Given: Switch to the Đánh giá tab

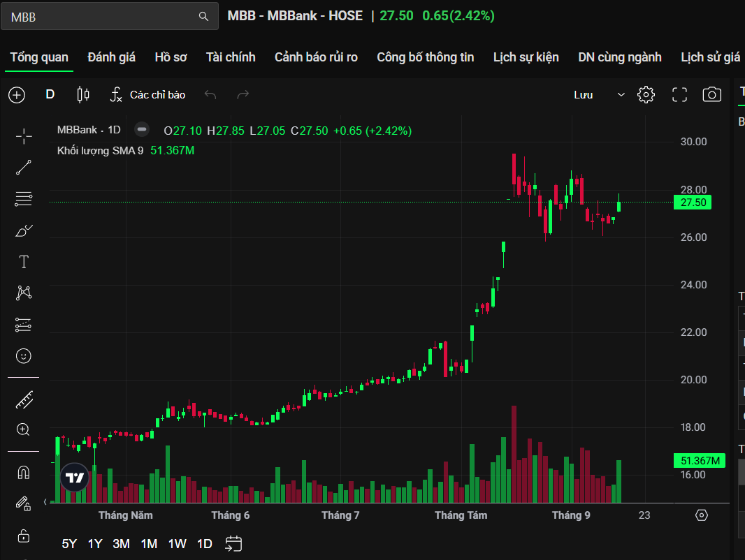Looking at the screenshot, I should tap(111, 57).
